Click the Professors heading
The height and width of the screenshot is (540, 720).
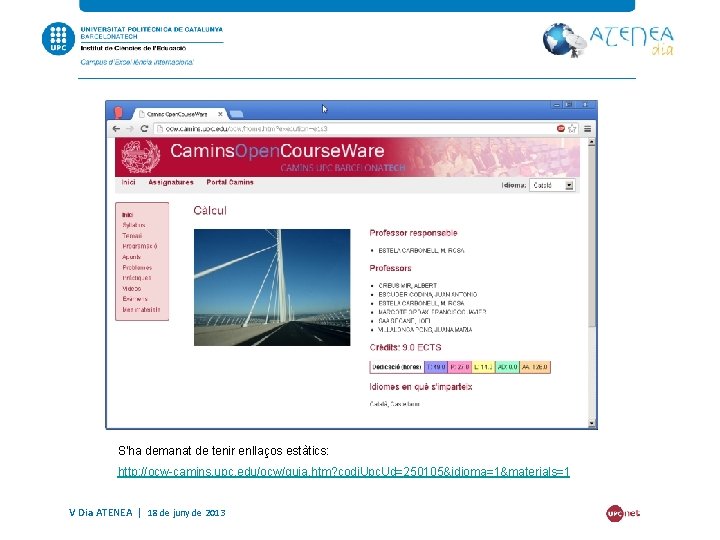click(390, 268)
